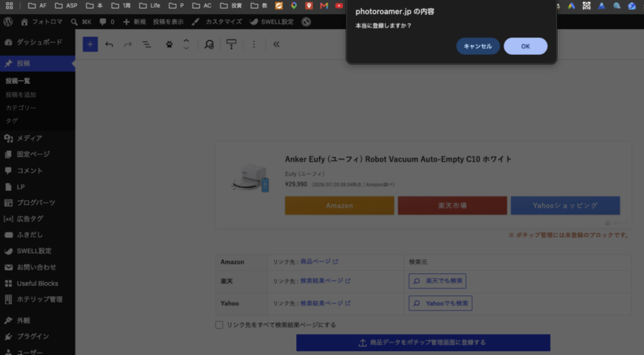
Task: Click キャンセル in the confirmation dialog
Action: tap(478, 46)
